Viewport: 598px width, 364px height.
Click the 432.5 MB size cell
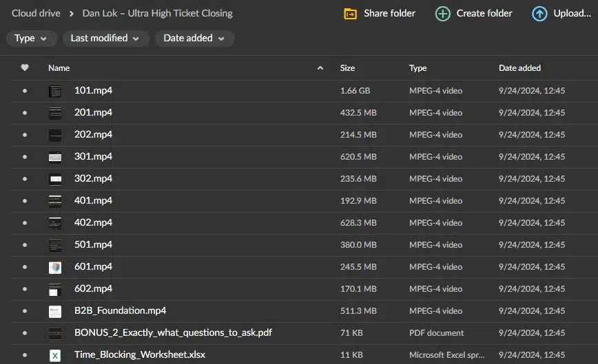coord(358,113)
